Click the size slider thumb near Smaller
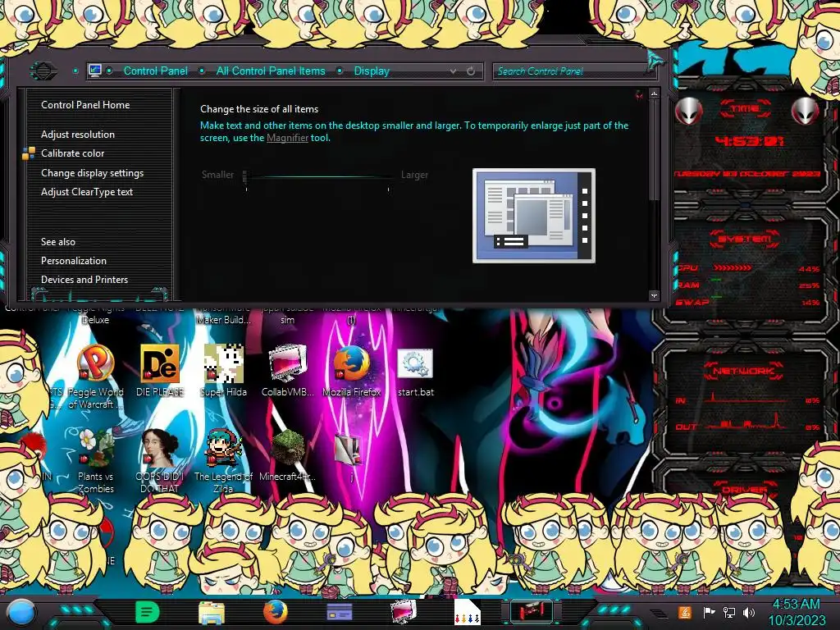Image resolution: width=840 pixels, height=630 pixels. point(244,176)
